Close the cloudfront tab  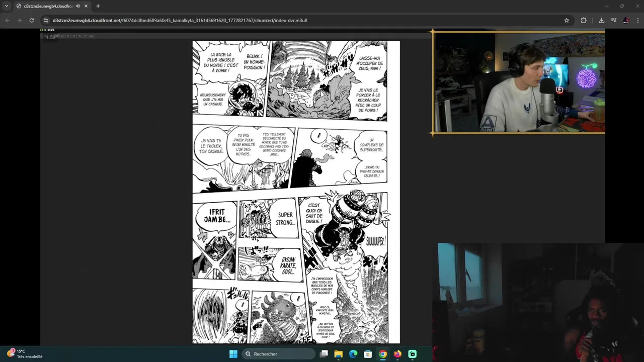click(86, 6)
